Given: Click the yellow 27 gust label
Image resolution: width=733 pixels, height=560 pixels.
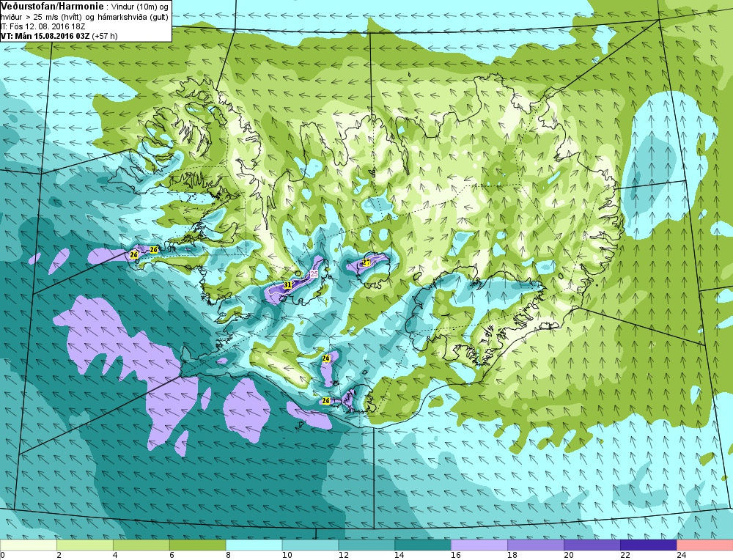Looking at the screenshot, I should coord(366,262).
